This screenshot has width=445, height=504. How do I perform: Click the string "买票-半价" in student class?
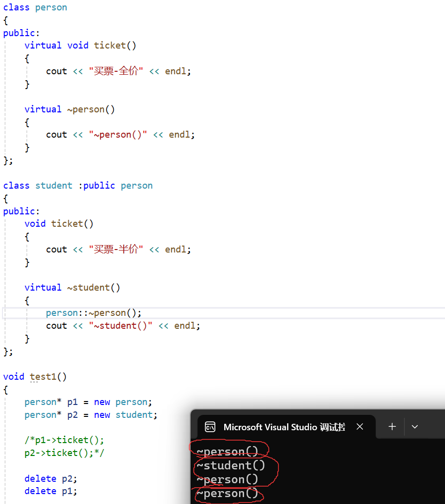116,249
